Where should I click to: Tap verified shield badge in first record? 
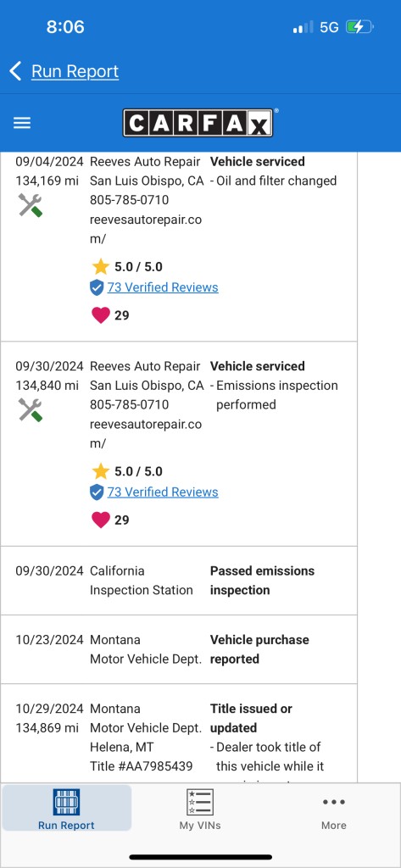pyautogui.click(x=97, y=287)
